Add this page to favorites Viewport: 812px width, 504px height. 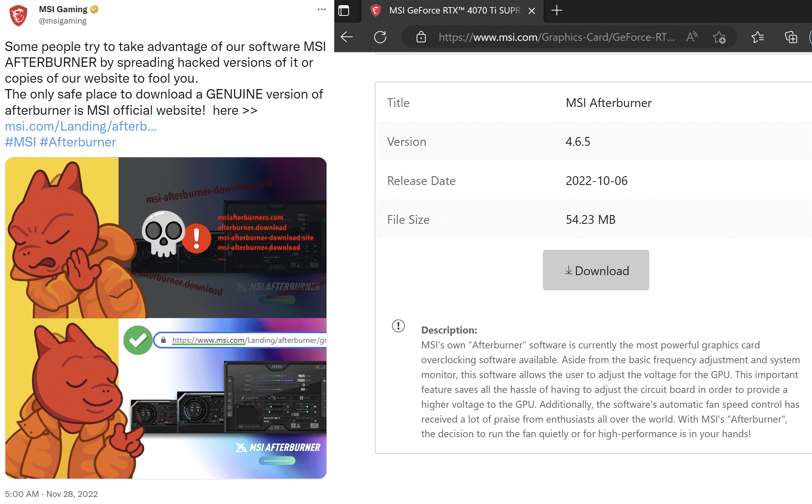point(719,37)
